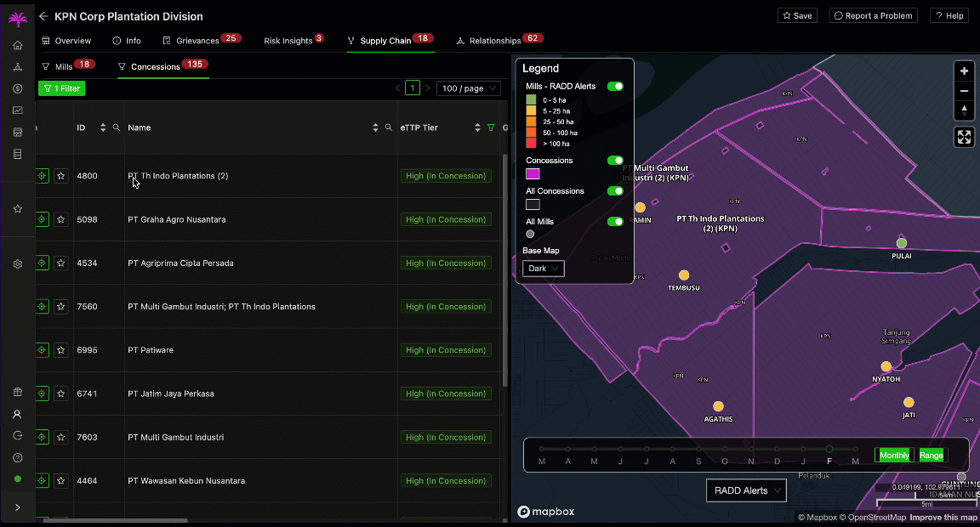Open the Supply Chain tab
980x527 pixels.
point(390,40)
